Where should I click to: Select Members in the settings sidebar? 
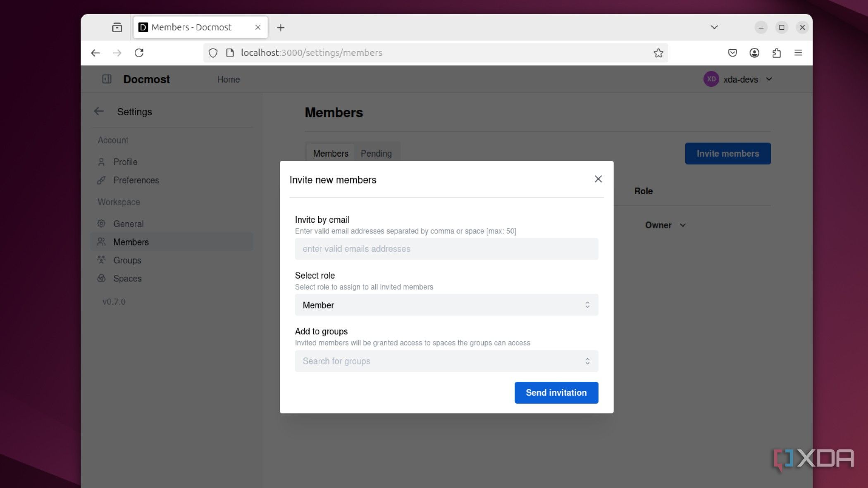(172, 242)
